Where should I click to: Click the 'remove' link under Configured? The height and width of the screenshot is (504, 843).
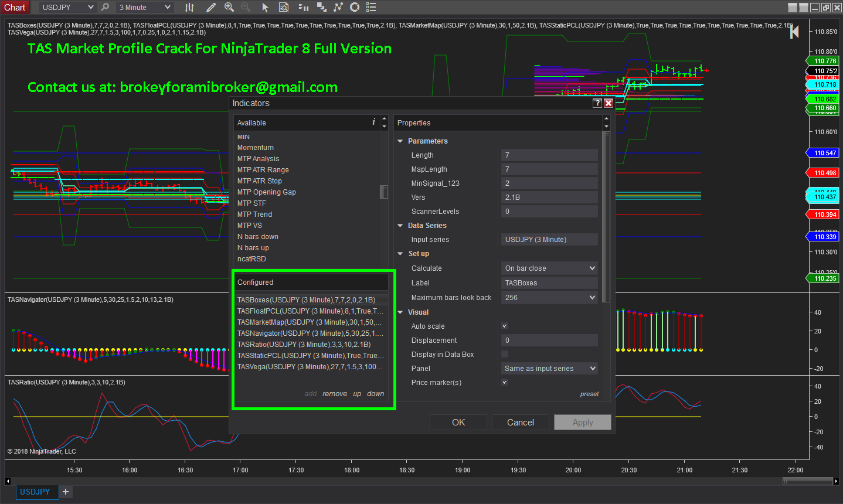coord(335,394)
